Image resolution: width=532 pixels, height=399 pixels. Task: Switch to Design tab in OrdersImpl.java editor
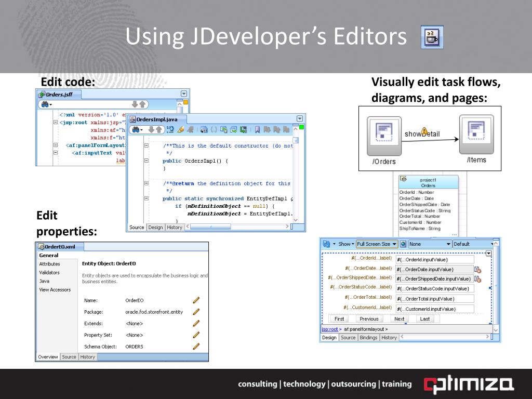(x=155, y=228)
